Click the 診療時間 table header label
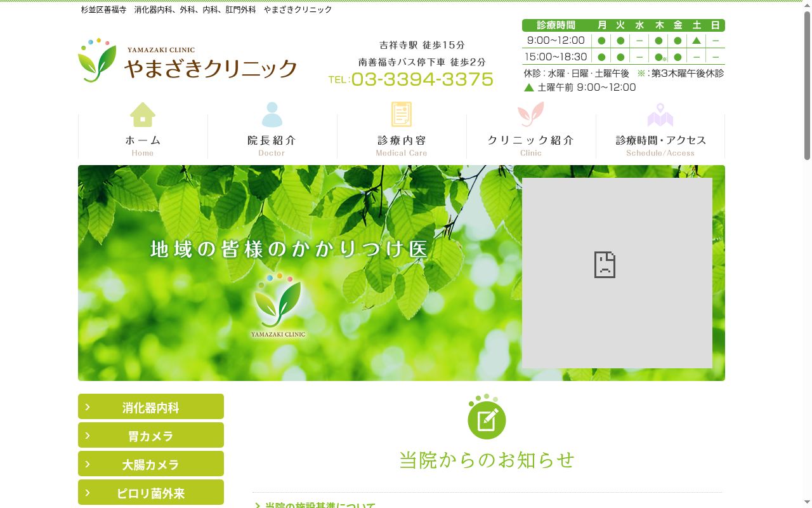Viewport: 812px width, 508px height. click(556, 25)
